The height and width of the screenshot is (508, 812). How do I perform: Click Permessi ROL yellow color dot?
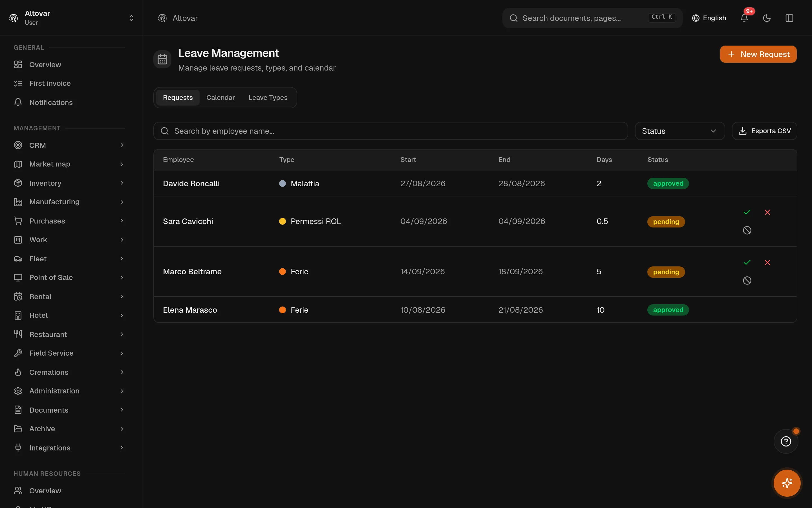pos(283,222)
